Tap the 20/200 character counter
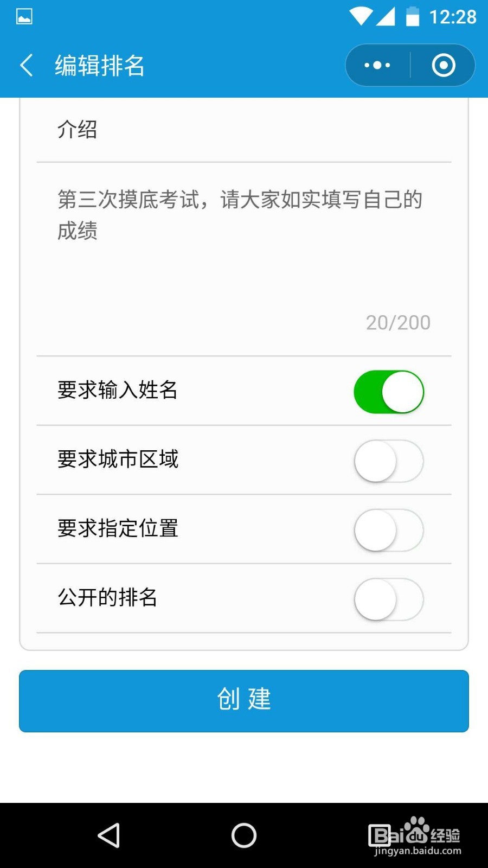 [x=398, y=323]
